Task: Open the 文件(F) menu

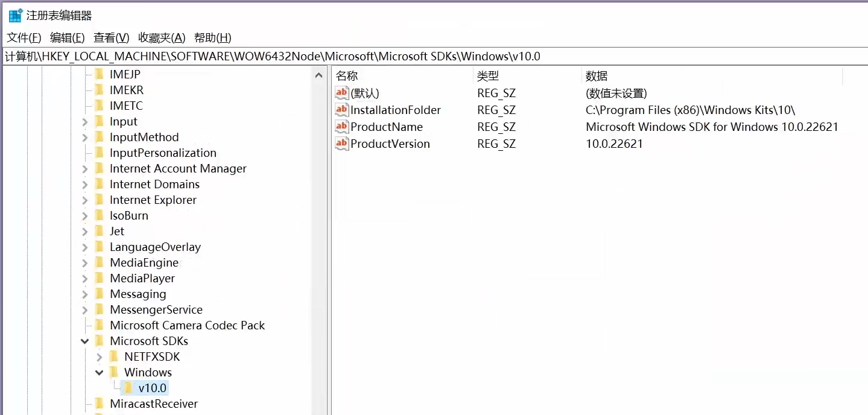Action: [x=24, y=38]
